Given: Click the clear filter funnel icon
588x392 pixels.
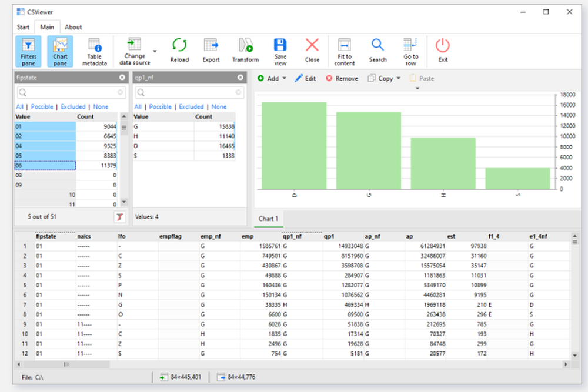Looking at the screenshot, I should click(x=119, y=217).
